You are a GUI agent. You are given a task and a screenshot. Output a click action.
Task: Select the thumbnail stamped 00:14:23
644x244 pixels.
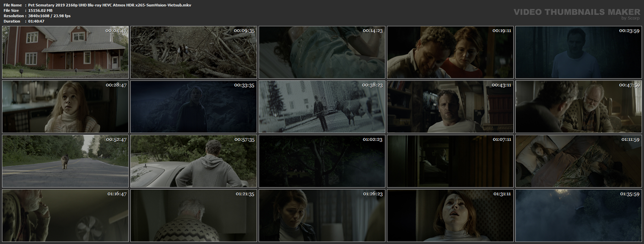322,52
